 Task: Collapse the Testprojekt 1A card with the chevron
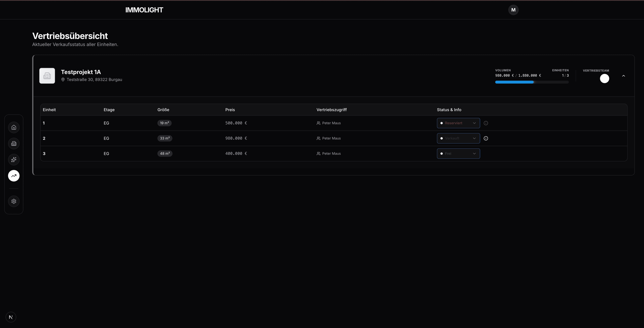click(624, 76)
